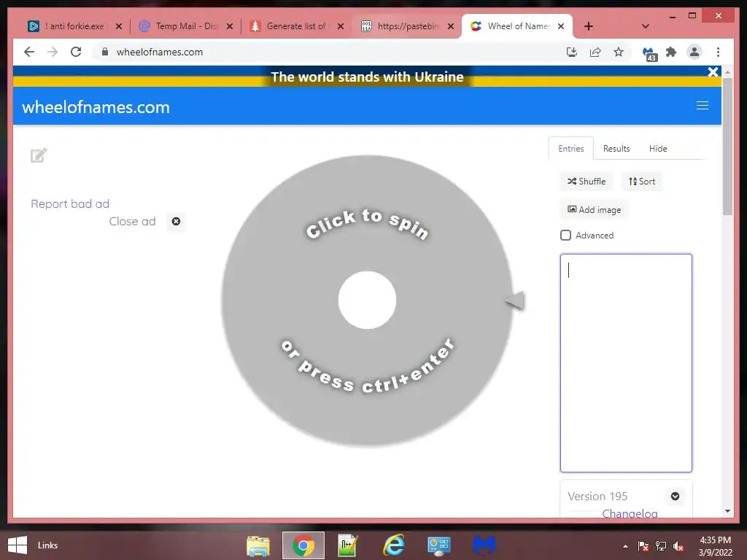Click the Action Center flag tray icon
747x560 pixels.
643,546
